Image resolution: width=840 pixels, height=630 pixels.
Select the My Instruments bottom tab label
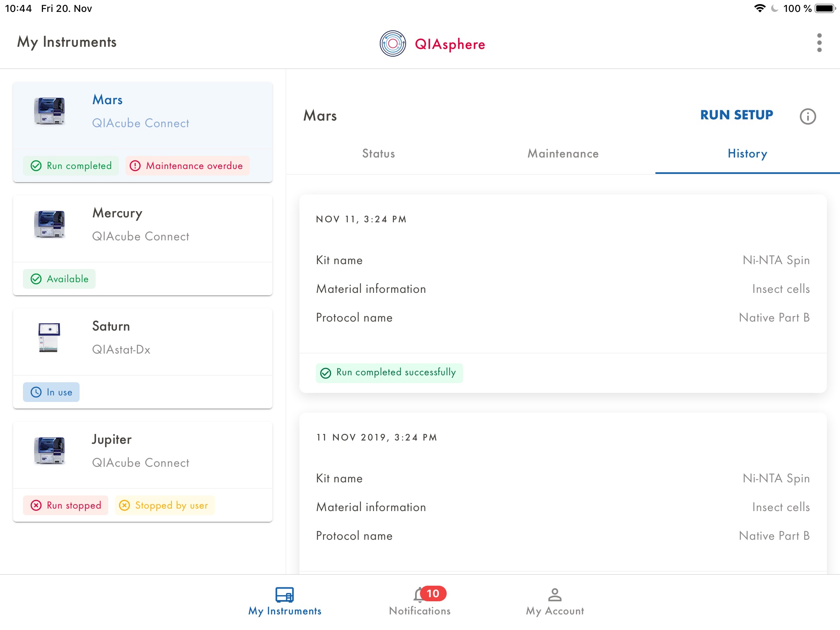pyautogui.click(x=285, y=611)
